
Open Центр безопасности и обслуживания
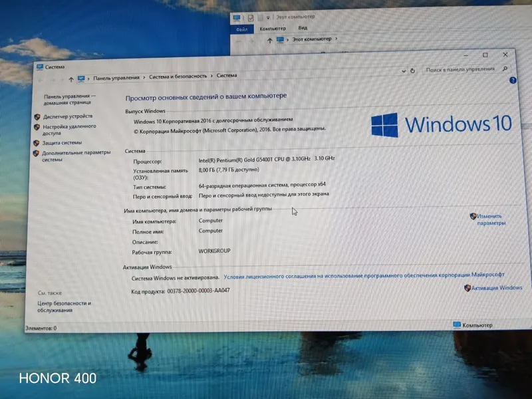tap(64, 307)
